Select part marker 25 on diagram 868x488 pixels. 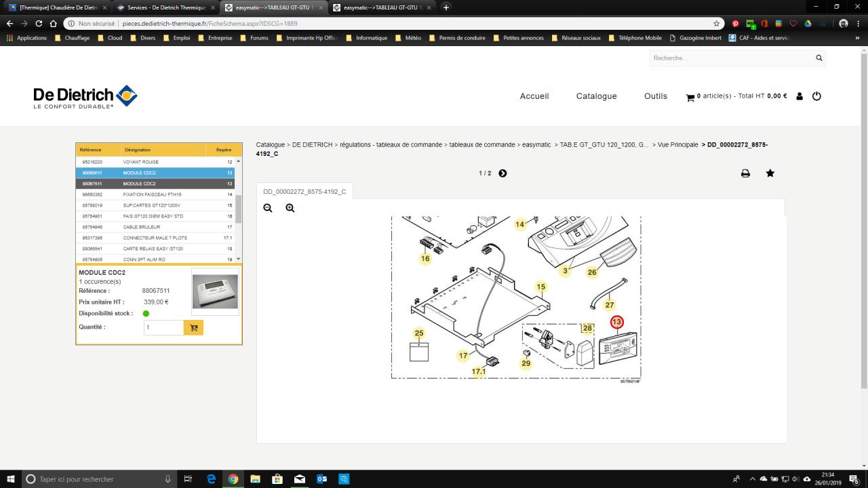tap(419, 333)
